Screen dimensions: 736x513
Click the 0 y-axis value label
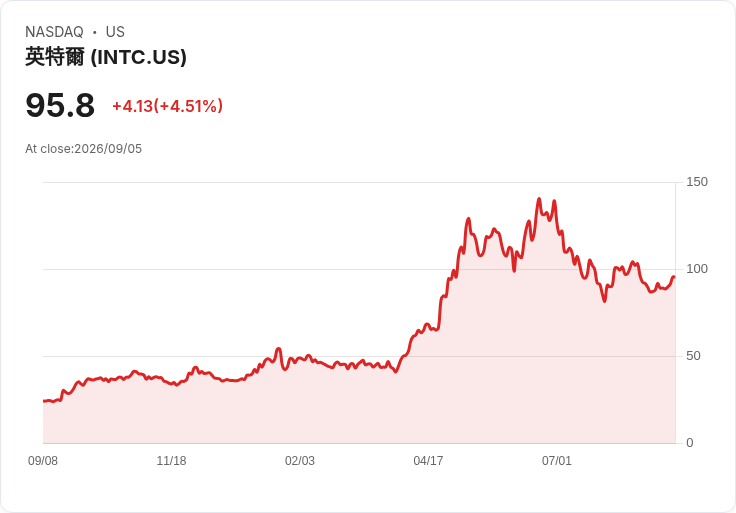coord(690,443)
